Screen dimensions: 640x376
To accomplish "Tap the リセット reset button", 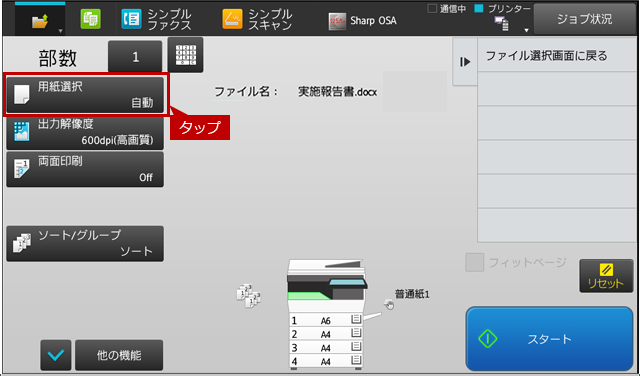I will coord(606,276).
